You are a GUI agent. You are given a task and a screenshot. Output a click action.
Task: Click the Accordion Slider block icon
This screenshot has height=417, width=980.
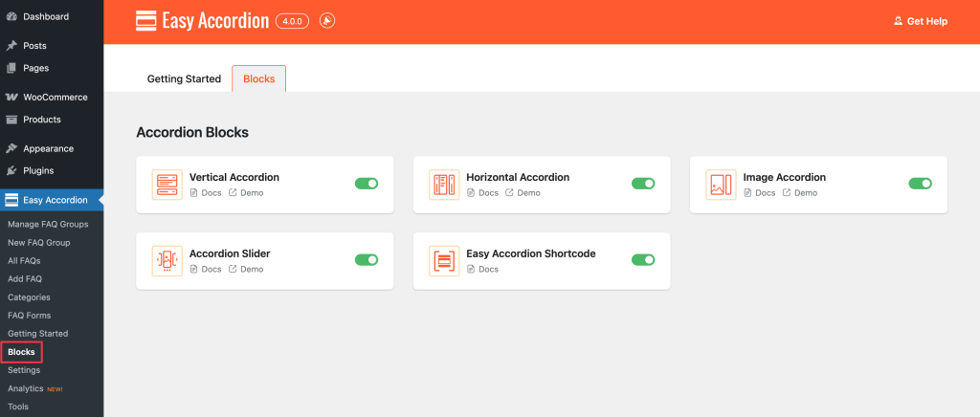[x=167, y=261]
